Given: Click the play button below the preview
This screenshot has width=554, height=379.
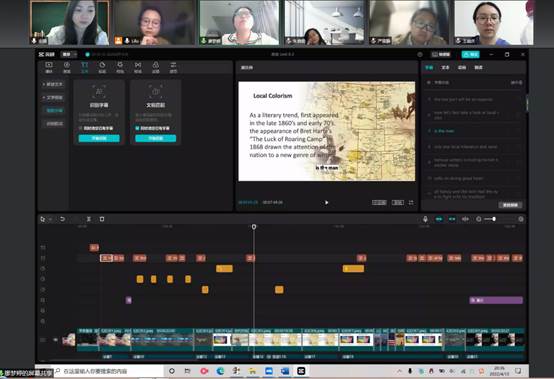Looking at the screenshot, I should pos(326,202).
